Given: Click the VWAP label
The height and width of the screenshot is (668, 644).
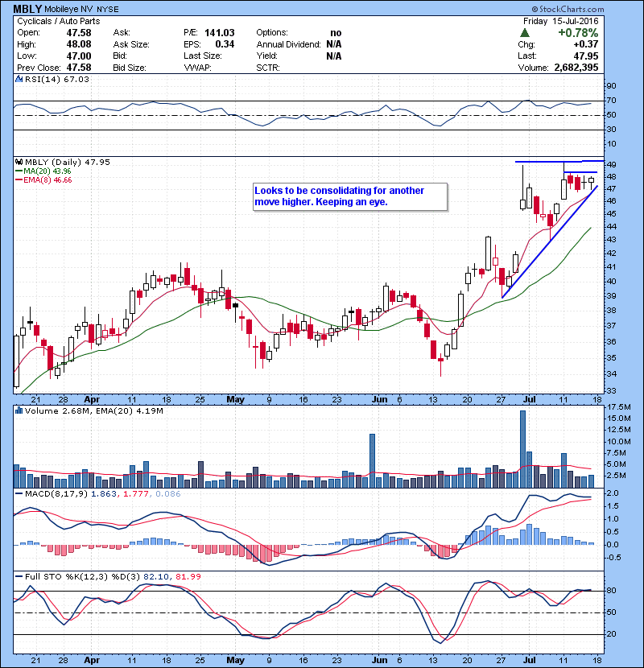Looking at the screenshot, I should 197,68.
